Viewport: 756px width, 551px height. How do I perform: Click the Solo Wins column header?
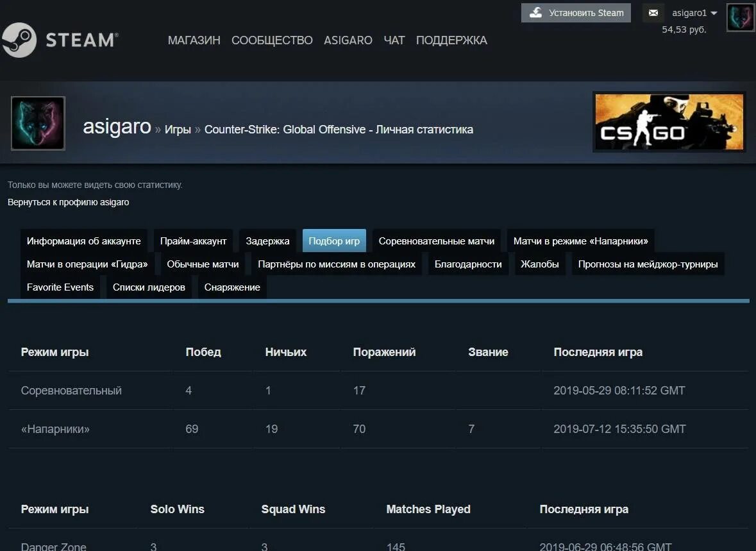(x=178, y=509)
